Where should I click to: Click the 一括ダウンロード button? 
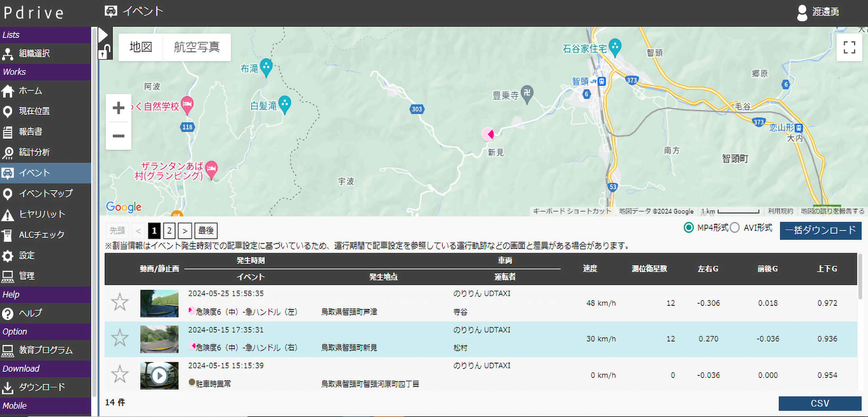[820, 230]
